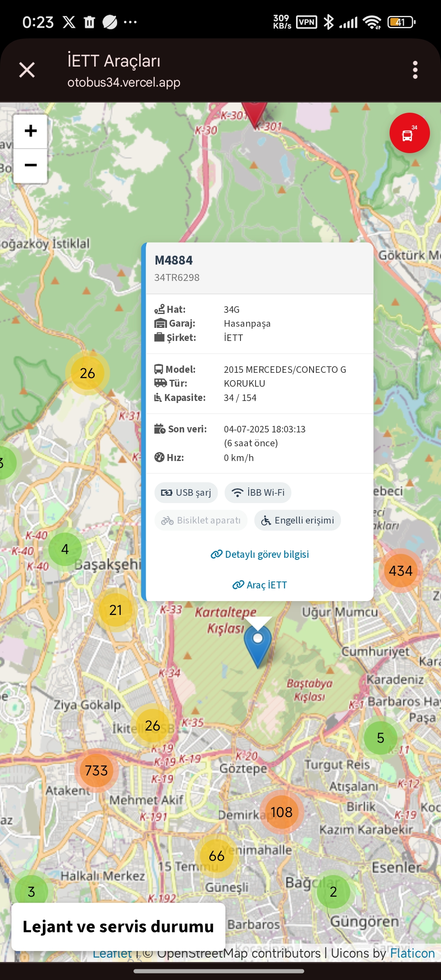Expand the green 4 vehicle cluster

point(65,549)
